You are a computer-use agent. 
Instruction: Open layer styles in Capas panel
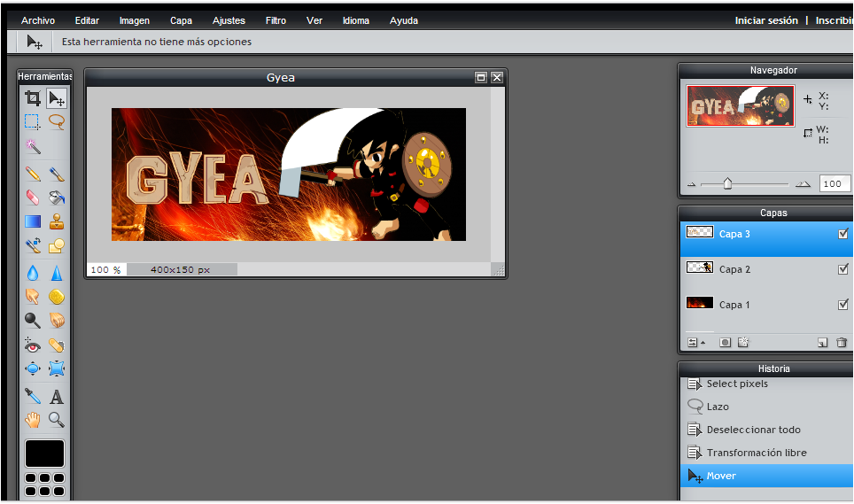[x=743, y=343]
